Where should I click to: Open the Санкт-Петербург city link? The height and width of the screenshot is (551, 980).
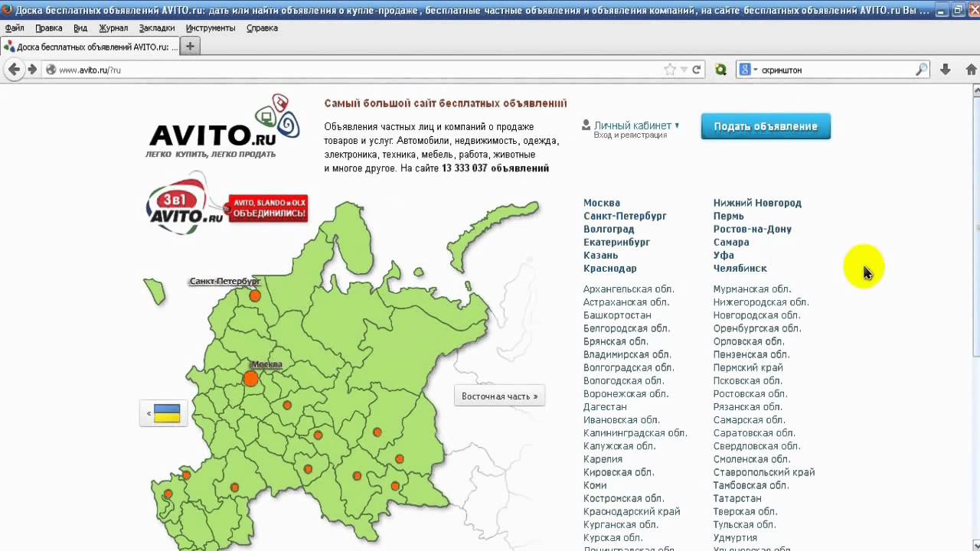(x=625, y=216)
